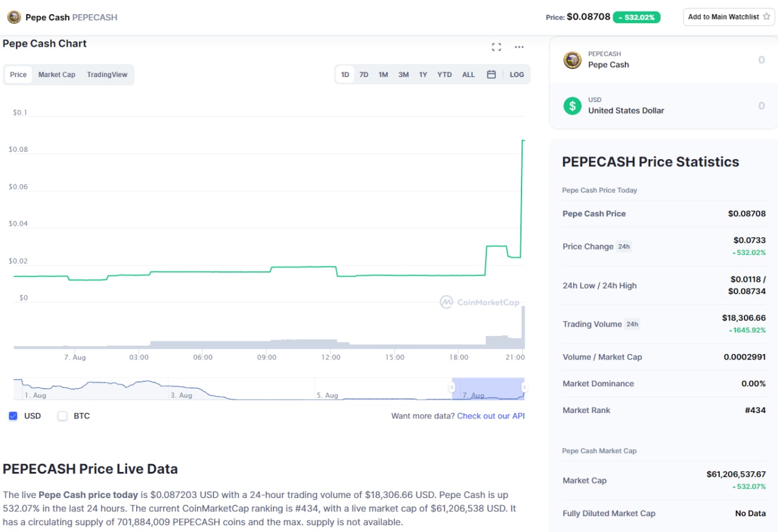Select the 1D time range
This screenshot has height=532, width=778.
345,75
